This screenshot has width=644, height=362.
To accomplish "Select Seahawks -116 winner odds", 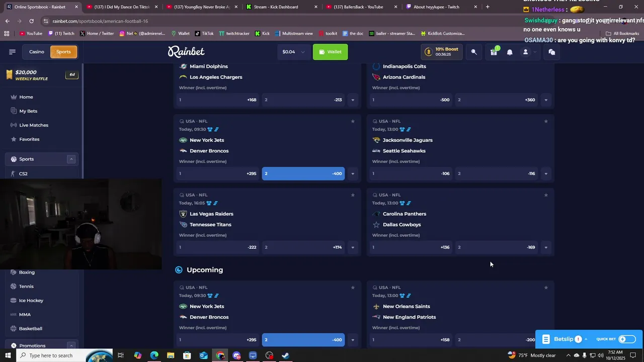I will coord(497,173).
